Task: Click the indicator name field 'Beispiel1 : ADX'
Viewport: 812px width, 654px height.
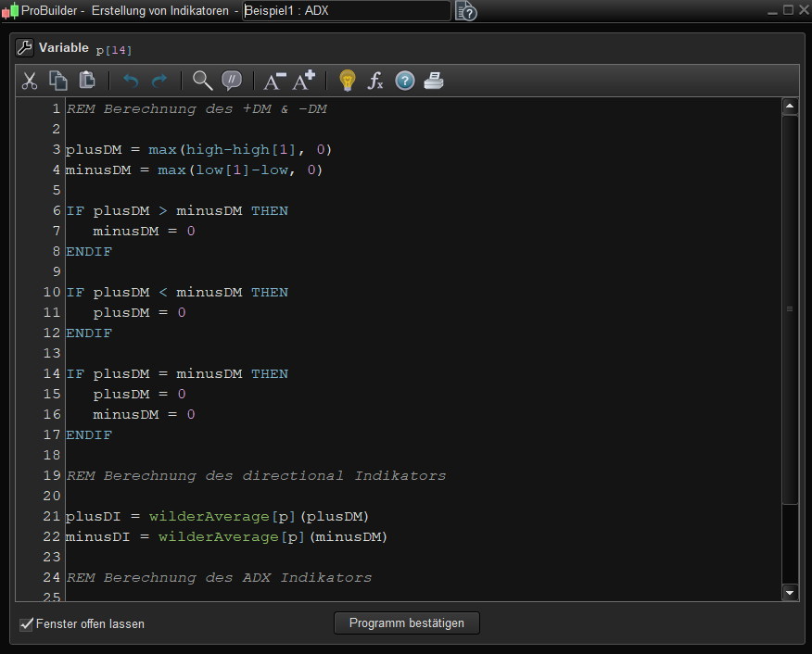Action: (x=346, y=10)
